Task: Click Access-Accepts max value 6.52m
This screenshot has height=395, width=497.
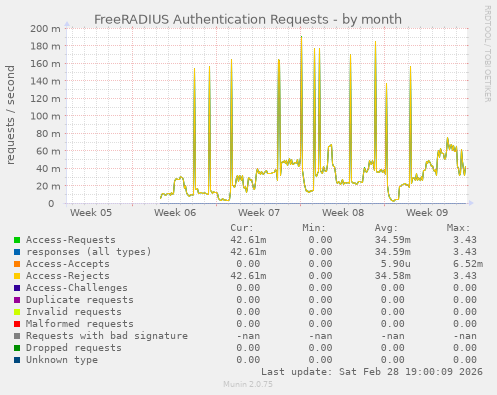Action: (468, 264)
